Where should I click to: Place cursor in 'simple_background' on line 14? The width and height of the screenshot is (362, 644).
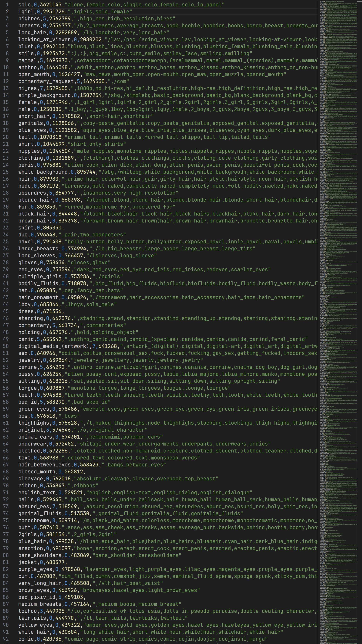pyautogui.click(x=44, y=95)
